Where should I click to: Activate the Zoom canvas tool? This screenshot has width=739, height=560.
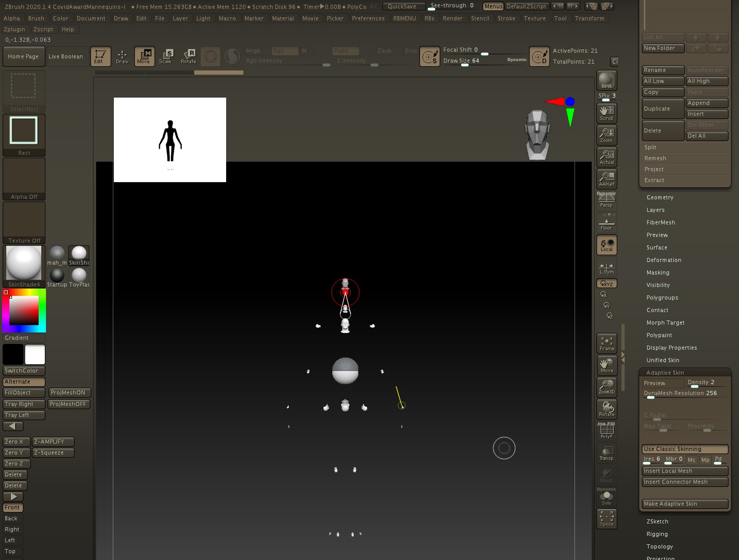(606, 135)
